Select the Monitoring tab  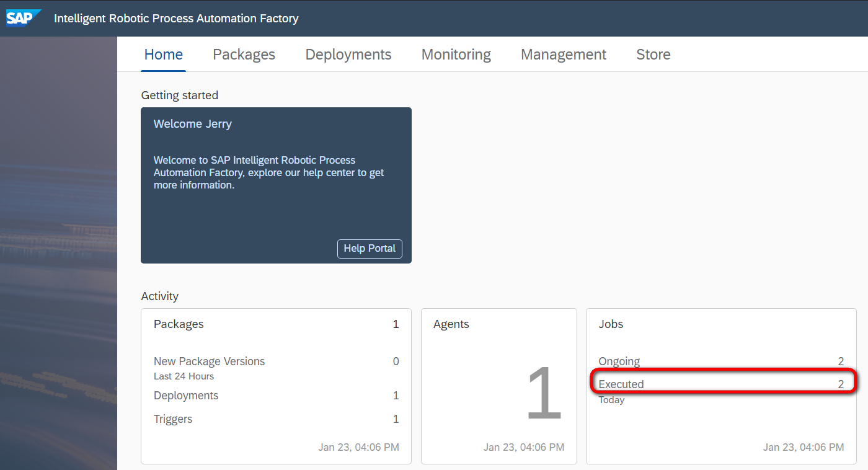[x=456, y=55]
